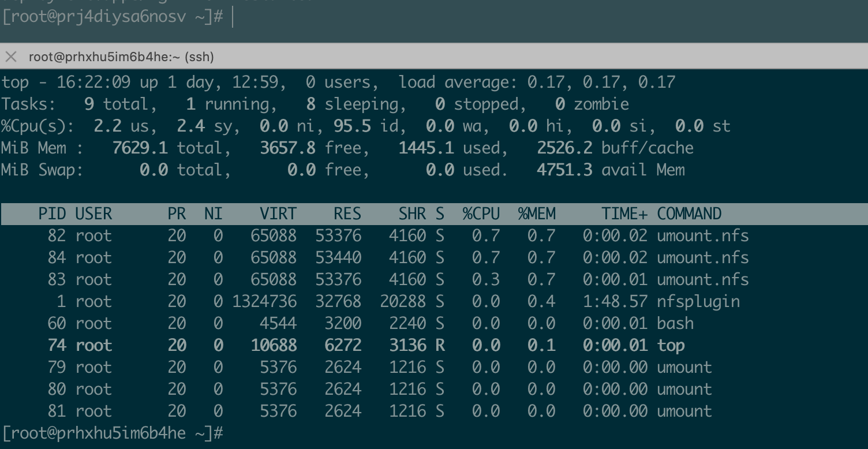Click the TIME+ column header

tap(624, 214)
